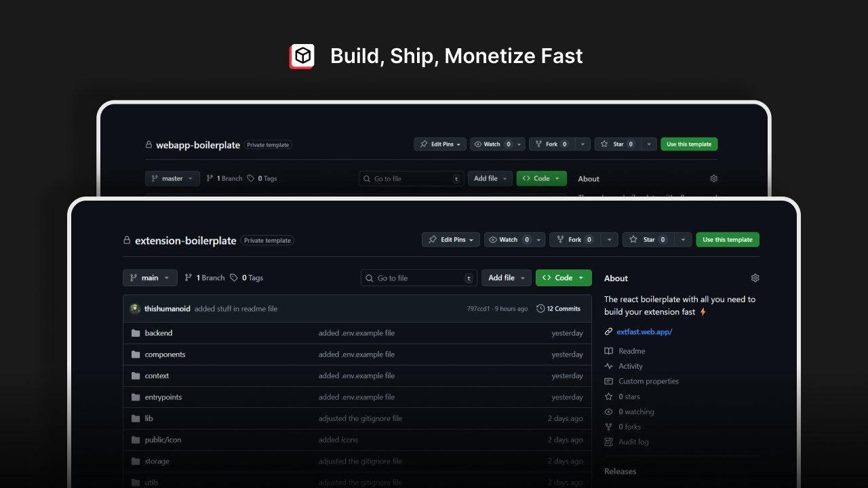The image size is (868, 488).
Task: Open the main branch dropdown
Action: [x=150, y=278]
